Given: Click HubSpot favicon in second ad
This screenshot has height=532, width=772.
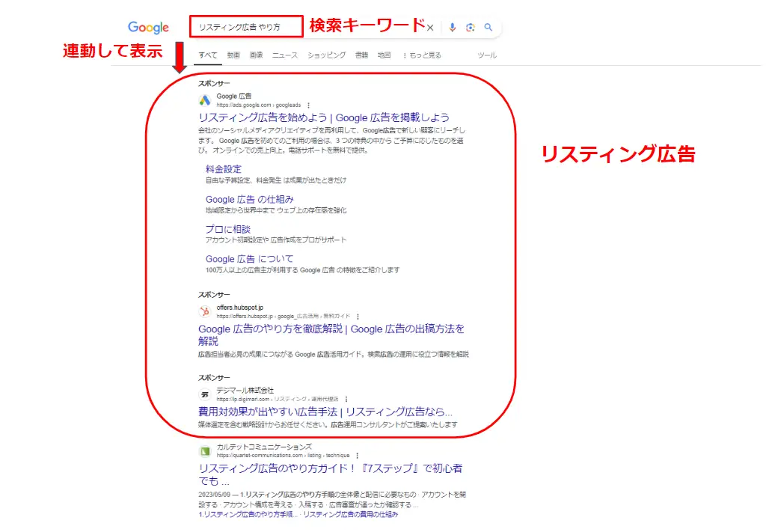Looking at the screenshot, I should (205, 311).
